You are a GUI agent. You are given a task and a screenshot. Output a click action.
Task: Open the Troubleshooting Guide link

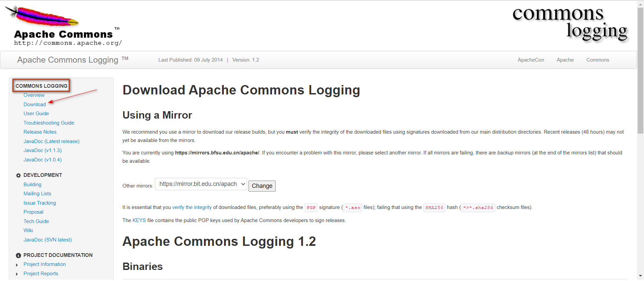click(x=49, y=123)
